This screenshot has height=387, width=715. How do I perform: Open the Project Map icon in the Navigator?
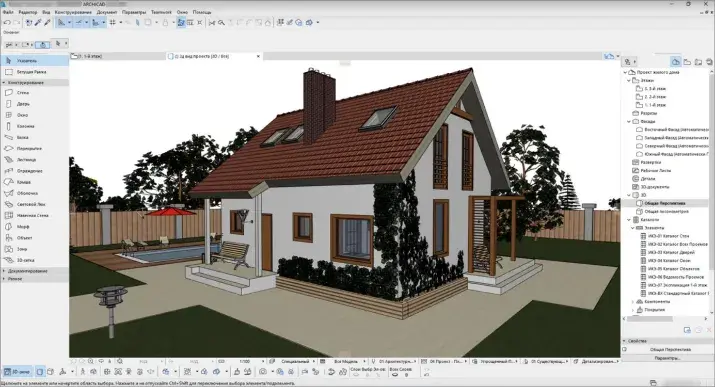[x=676, y=62]
